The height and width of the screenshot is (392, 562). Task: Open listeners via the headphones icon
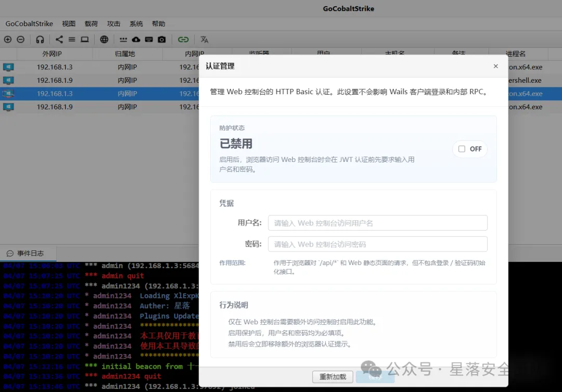click(x=40, y=40)
